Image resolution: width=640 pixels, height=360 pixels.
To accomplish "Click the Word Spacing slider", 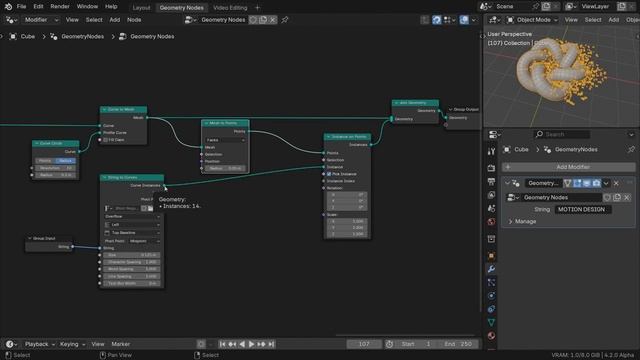I will [x=132, y=269].
